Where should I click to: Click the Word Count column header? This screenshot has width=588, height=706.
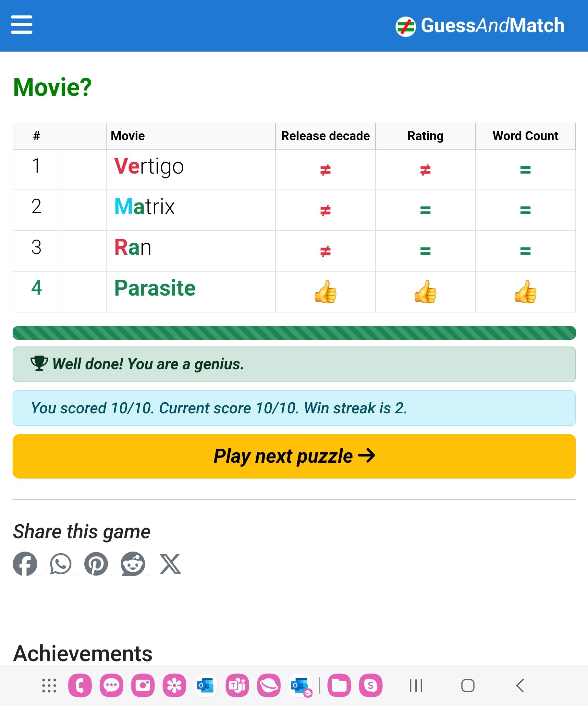point(525,136)
